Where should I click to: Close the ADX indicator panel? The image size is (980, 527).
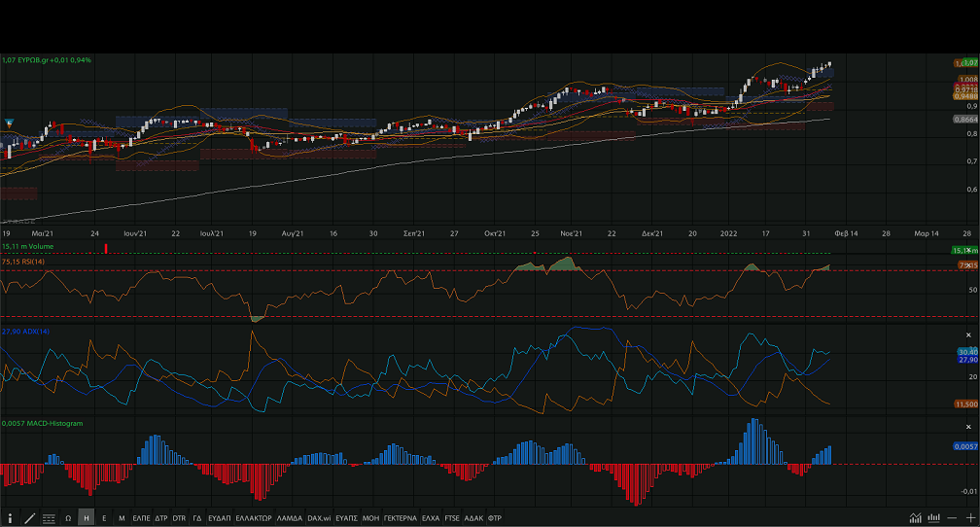click(968, 334)
